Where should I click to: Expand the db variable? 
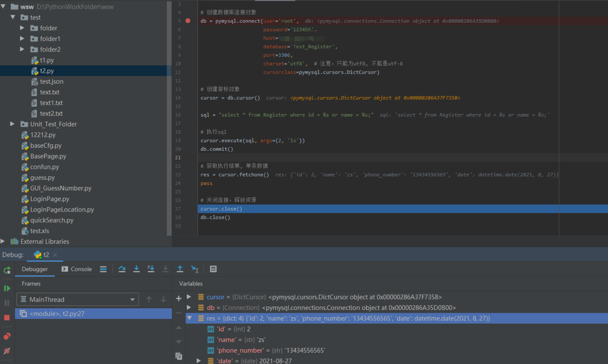pyautogui.click(x=189, y=308)
